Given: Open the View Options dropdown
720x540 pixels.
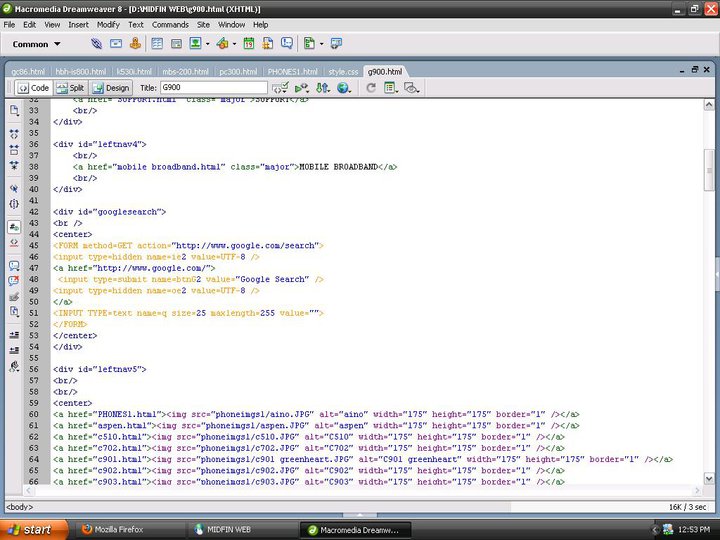Looking at the screenshot, I should click(x=391, y=87).
